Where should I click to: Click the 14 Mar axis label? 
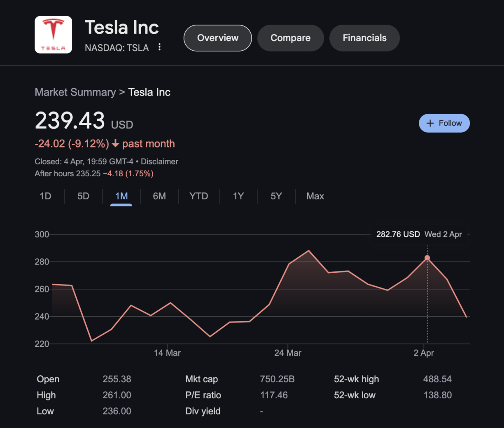point(168,353)
